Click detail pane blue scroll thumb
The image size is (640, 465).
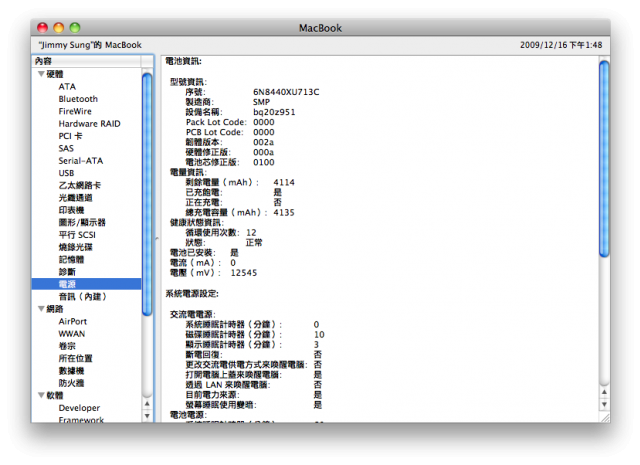point(604,159)
